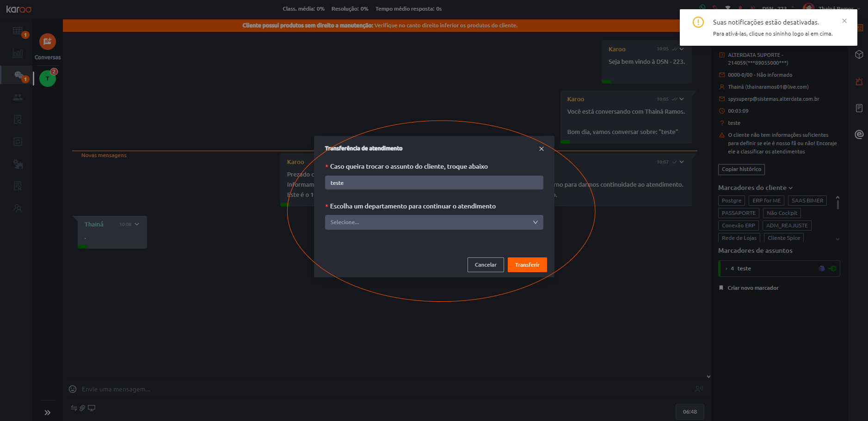Click the paperclip attachment icon
Image resolution: width=868 pixels, height=421 pixels.
[x=82, y=408]
